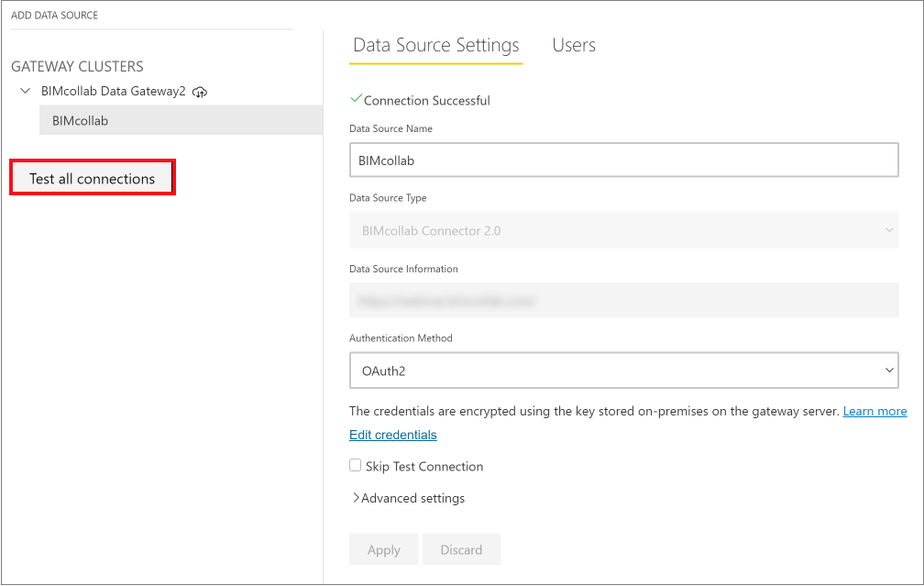Collapse the BIMcollab Data Gateway2 cluster
Image resolution: width=924 pixels, height=586 pixels.
pyautogui.click(x=26, y=91)
